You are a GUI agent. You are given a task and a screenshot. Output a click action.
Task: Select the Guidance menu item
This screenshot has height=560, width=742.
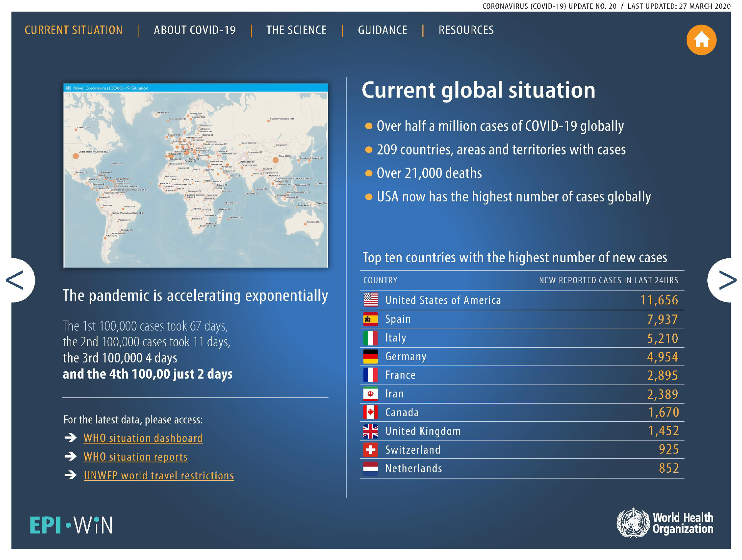[382, 30]
